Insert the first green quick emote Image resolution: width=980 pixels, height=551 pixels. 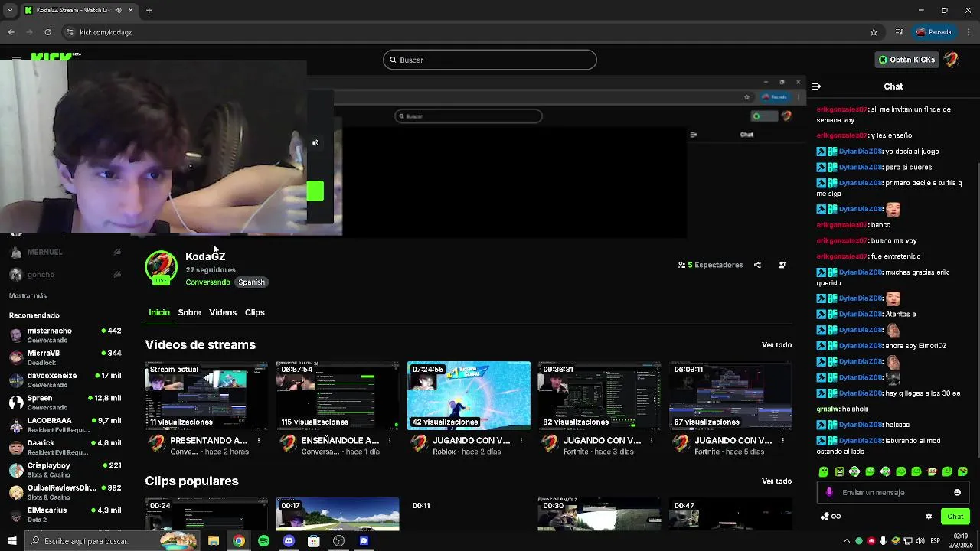point(824,471)
